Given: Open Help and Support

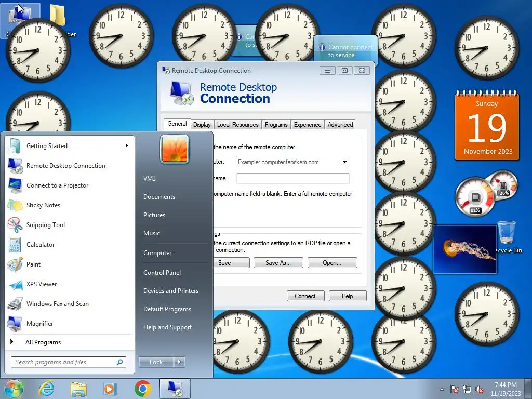Looking at the screenshot, I should pyautogui.click(x=168, y=327).
